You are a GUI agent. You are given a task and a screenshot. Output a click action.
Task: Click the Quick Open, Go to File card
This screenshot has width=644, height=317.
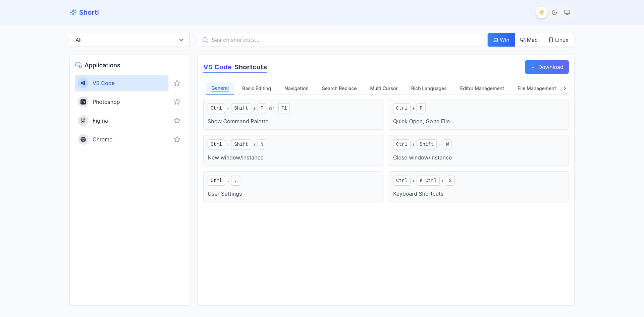pos(479,114)
